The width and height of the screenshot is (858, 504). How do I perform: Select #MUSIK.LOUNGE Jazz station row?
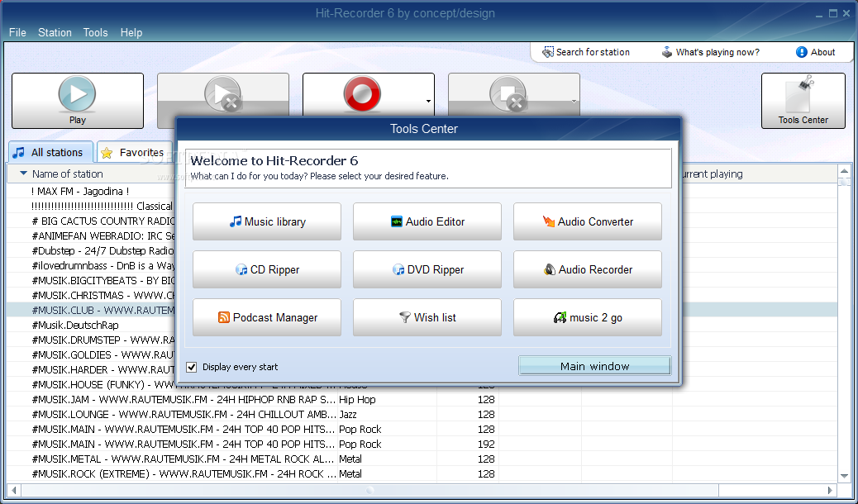(422, 414)
